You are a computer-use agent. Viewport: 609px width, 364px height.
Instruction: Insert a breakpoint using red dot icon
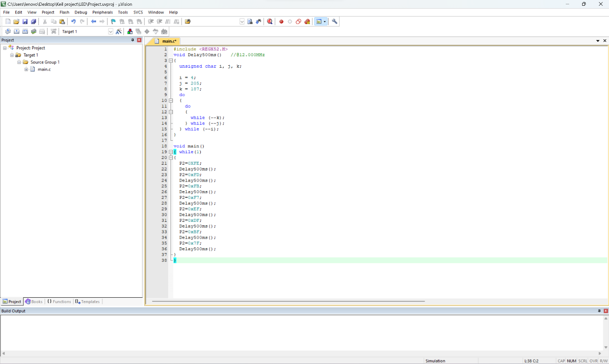point(281,22)
